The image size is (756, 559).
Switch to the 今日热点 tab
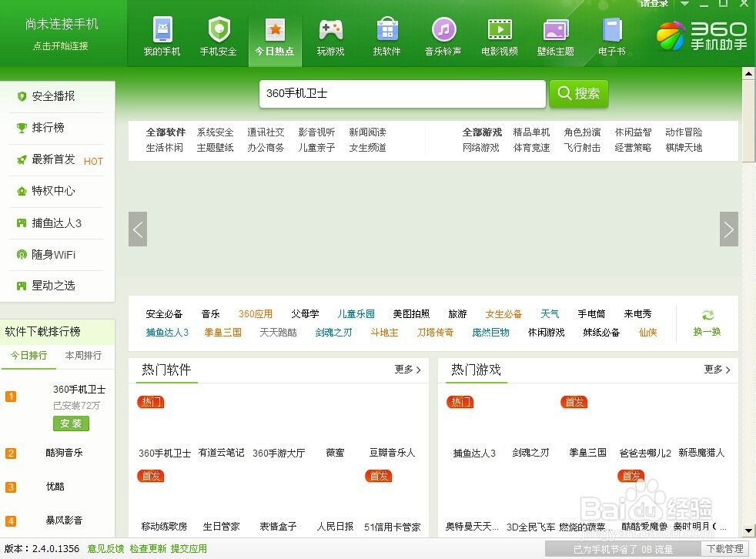(x=275, y=36)
